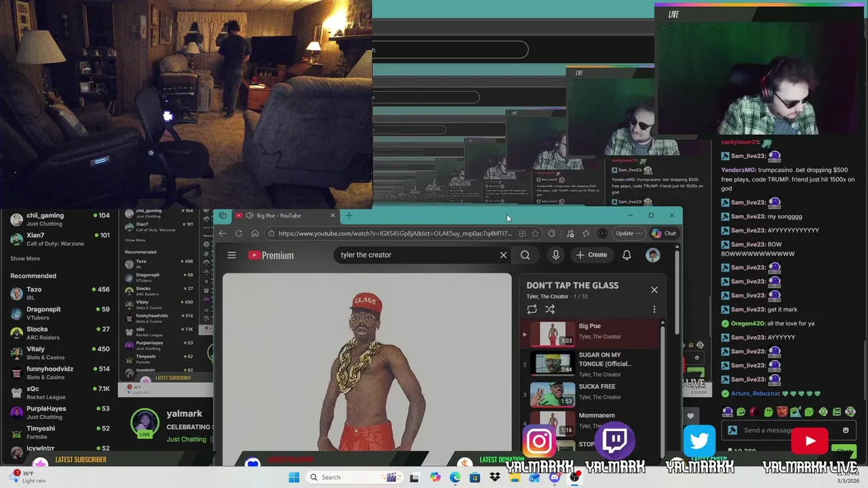Click Oregon420 username in chat
Image resolution: width=868 pixels, height=488 pixels.
pyautogui.click(x=748, y=323)
